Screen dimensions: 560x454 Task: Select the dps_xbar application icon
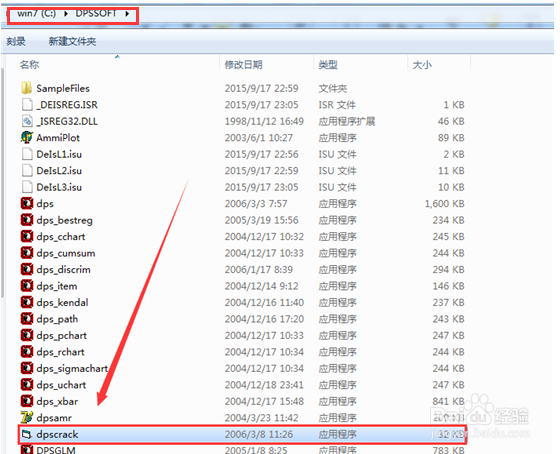[27, 401]
